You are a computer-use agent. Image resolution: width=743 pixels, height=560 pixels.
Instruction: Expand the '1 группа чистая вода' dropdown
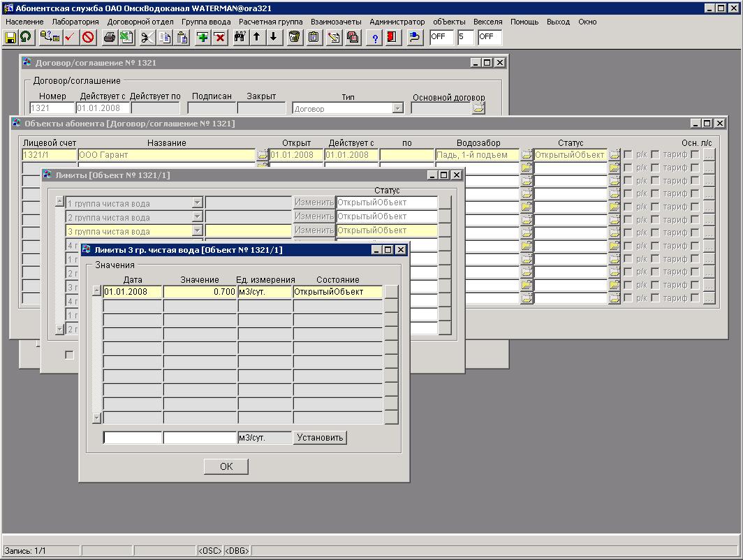pos(197,203)
